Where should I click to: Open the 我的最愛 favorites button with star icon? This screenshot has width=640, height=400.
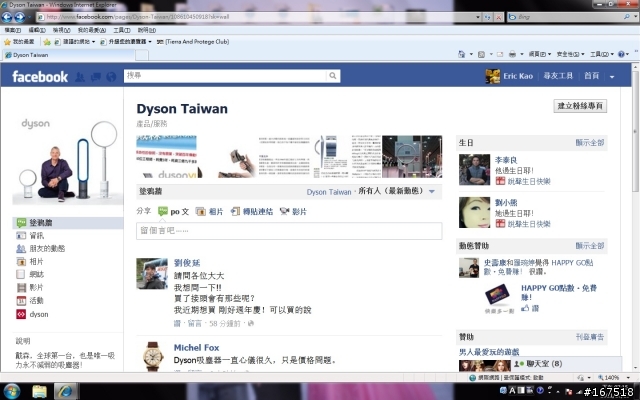[x=19, y=42]
